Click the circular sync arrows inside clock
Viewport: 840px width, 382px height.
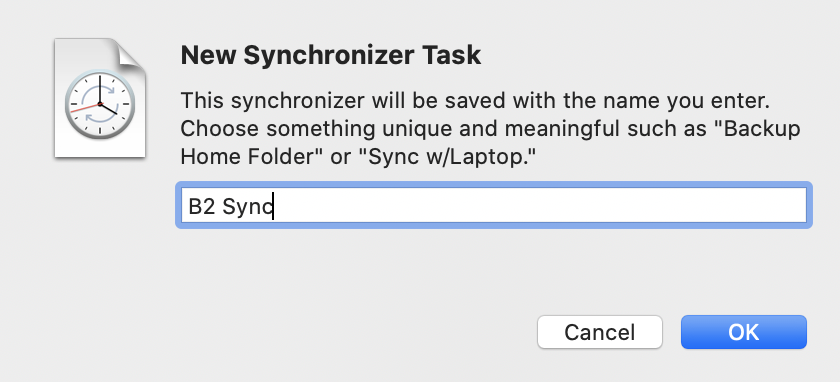point(100,104)
